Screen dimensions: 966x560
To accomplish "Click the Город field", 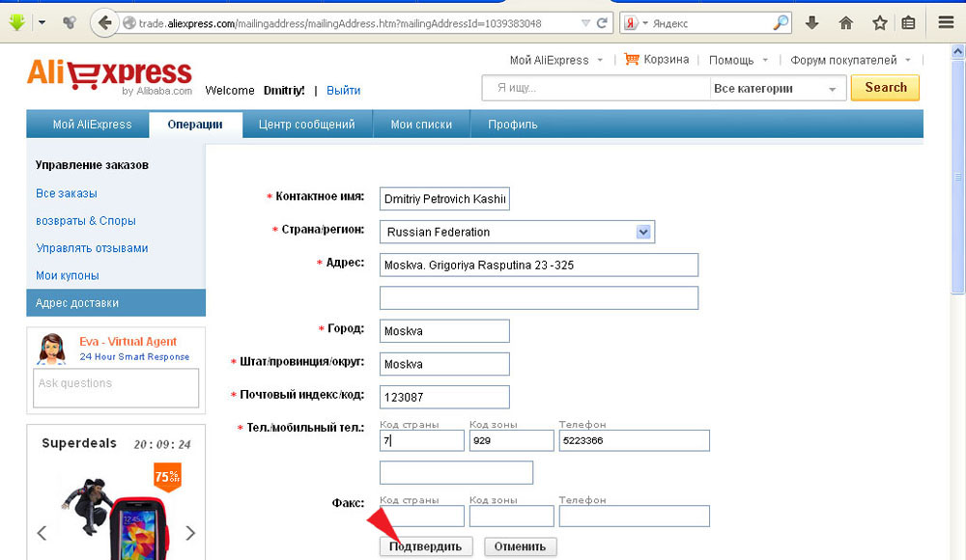I will (444, 331).
